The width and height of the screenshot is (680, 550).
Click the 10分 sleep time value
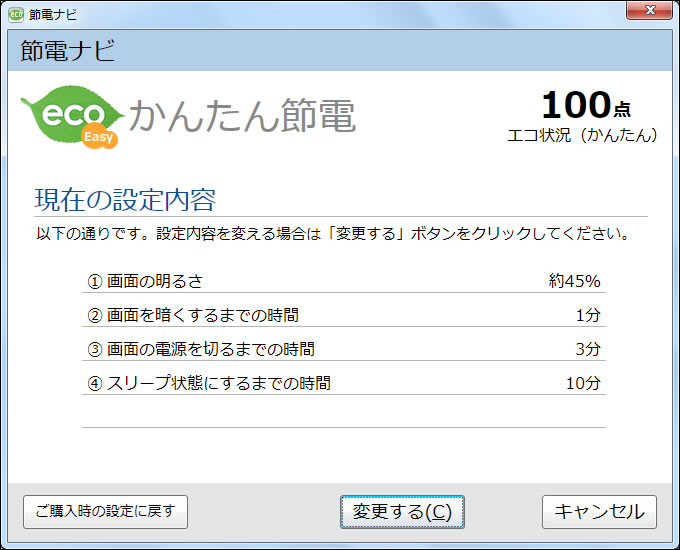click(x=583, y=383)
